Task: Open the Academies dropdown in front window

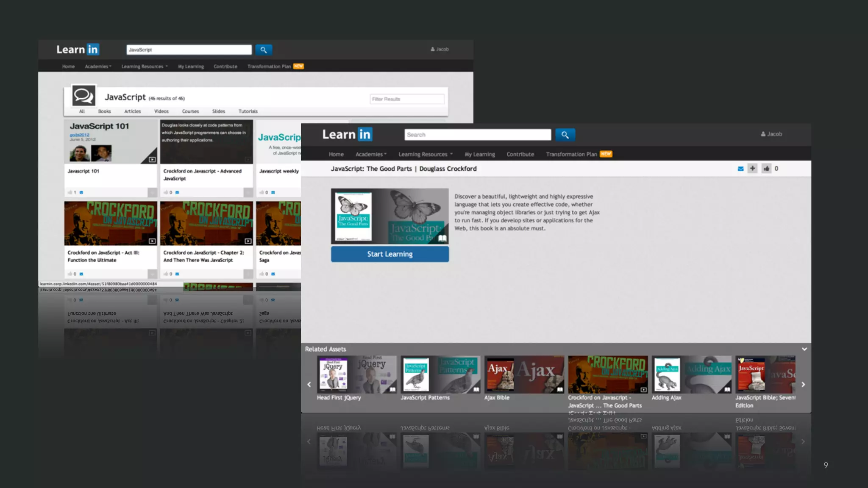Action: click(x=371, y=154)
